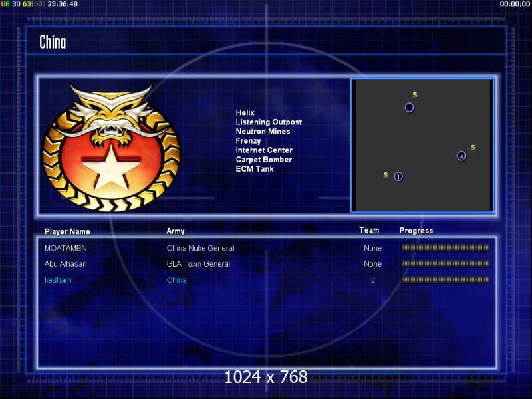This screenshot has width=532, height=399.
Task: Click the "Helix" unit entry
Action: coord(245,112)
